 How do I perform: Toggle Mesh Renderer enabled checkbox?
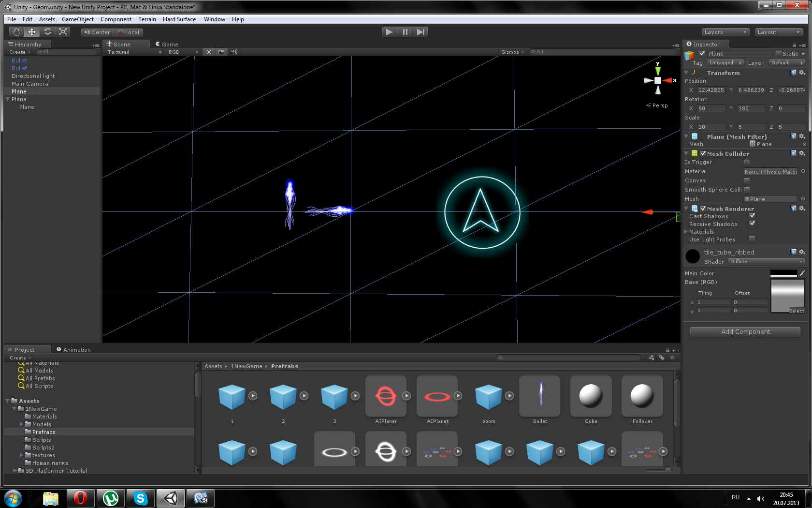[703, 209]
